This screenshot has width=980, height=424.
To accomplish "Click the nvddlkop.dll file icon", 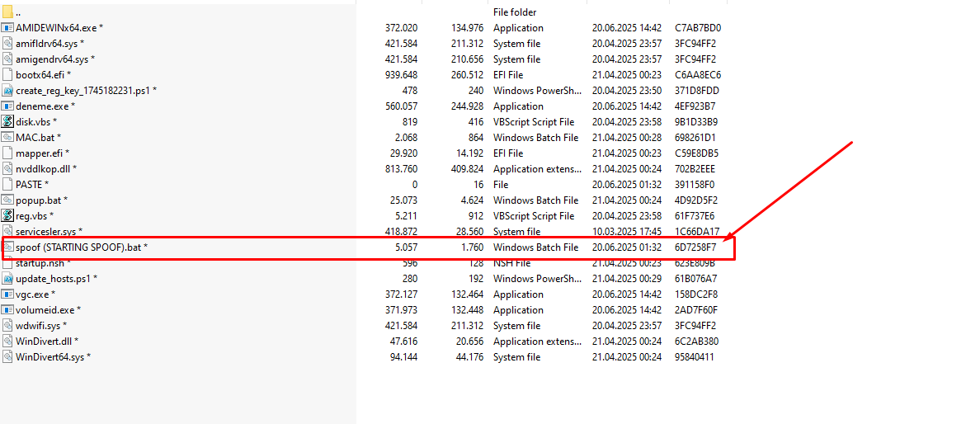I will tap(8, 169).
